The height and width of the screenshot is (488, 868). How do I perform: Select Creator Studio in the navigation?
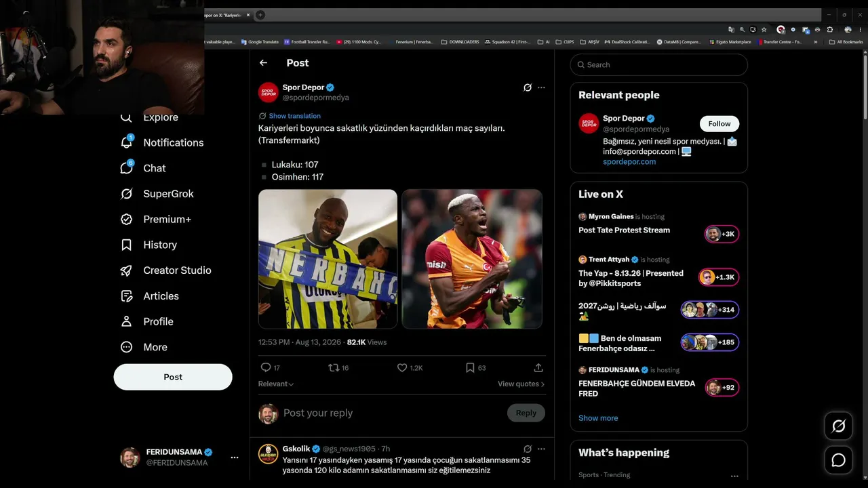[177, 270]
